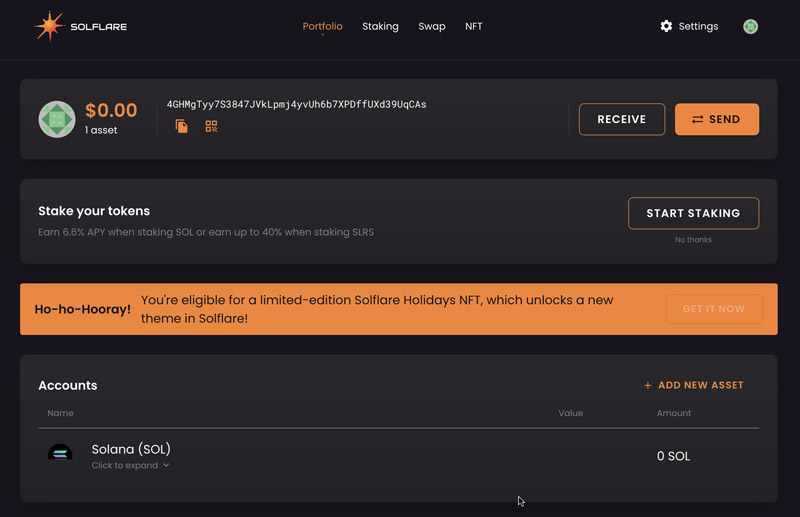Click the Value column header
The image size is (800, 517).
tap(570, 413)
